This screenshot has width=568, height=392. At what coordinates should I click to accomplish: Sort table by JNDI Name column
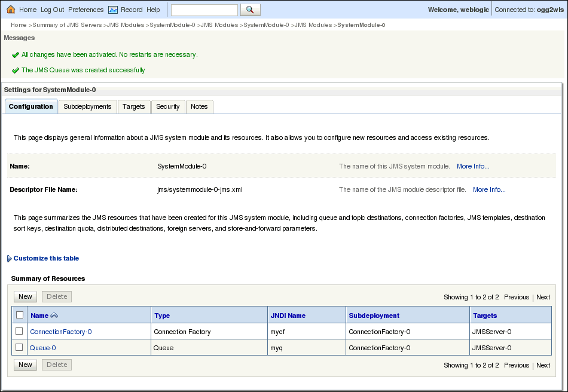point(288,316)
